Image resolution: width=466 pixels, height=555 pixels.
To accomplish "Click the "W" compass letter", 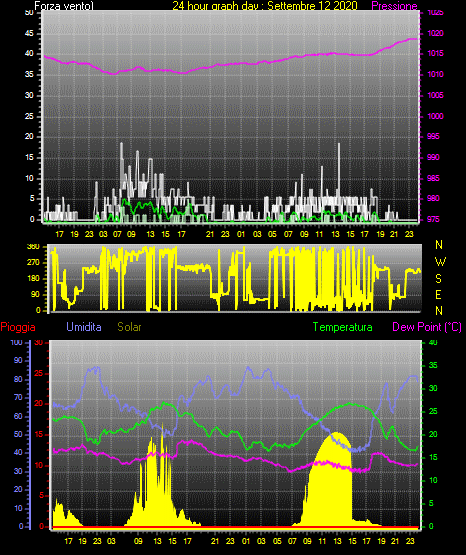I will tap(440, 262).
